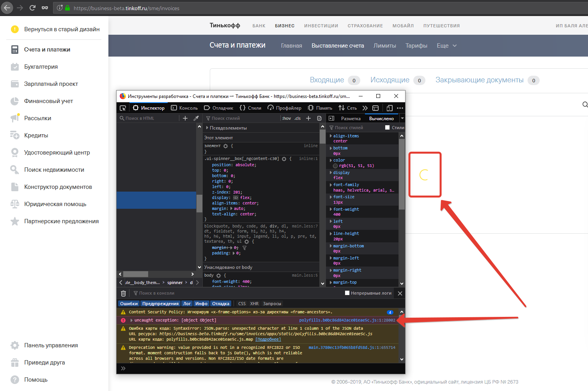Clear console with the trash icon
This screenshot has height=391, width=588.
click(123, 293)
